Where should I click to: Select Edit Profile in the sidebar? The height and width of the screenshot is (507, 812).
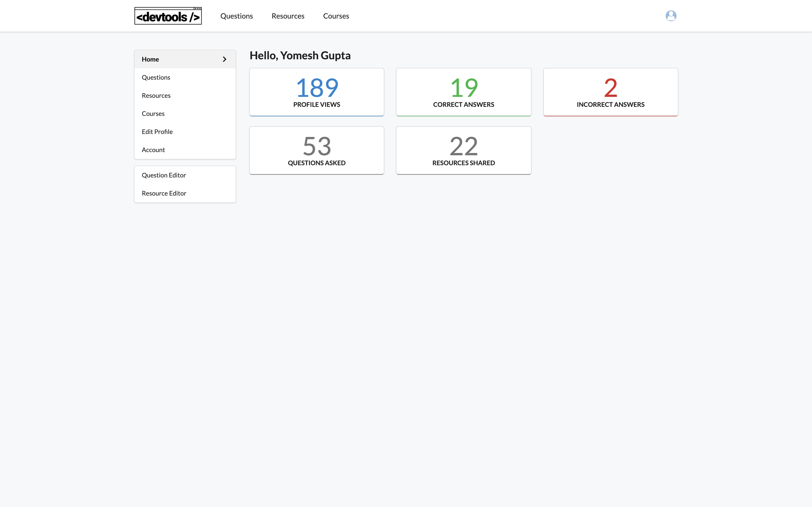(157, 132)
